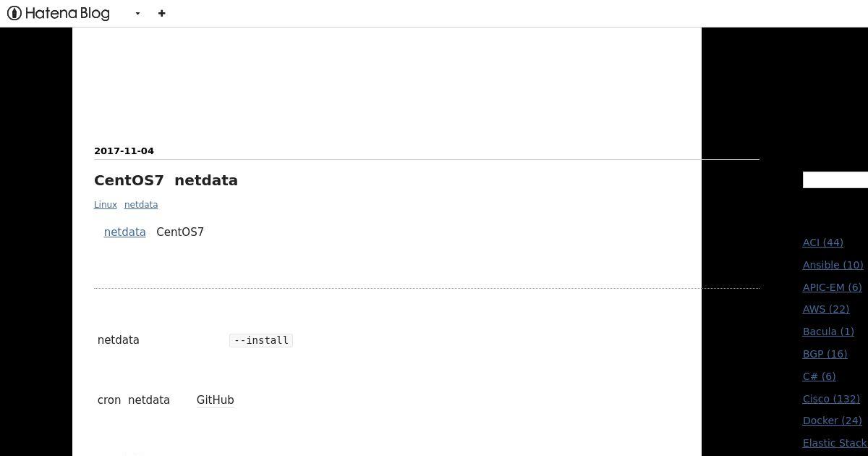Open the Hatena Blog header dropdown arrow
The width and height of the screenshot is (868, 456).
coord(137,14)
